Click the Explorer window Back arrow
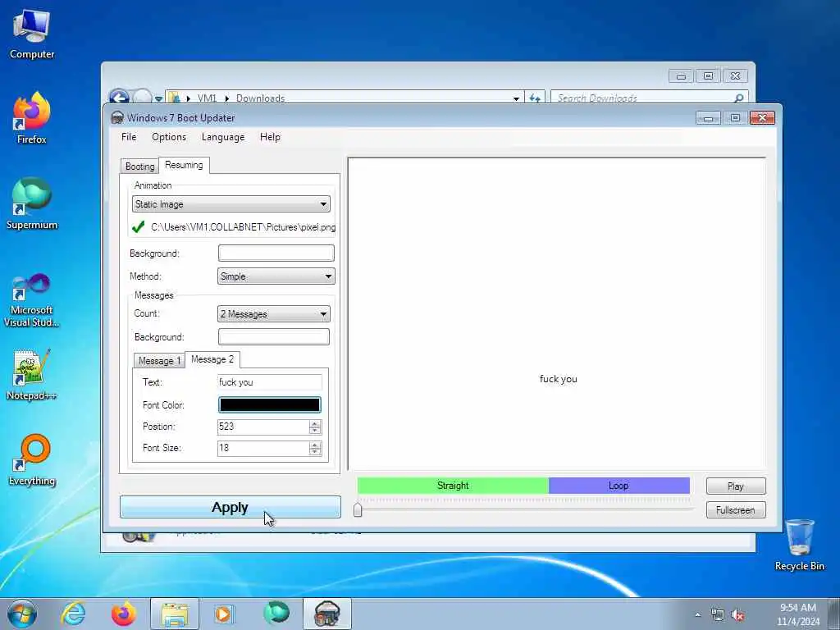840x630 pixels. 120,98
